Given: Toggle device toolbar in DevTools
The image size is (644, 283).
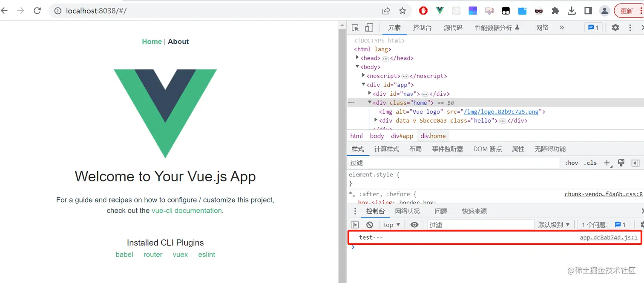Looking at the screenshot, I should point(369,28).
